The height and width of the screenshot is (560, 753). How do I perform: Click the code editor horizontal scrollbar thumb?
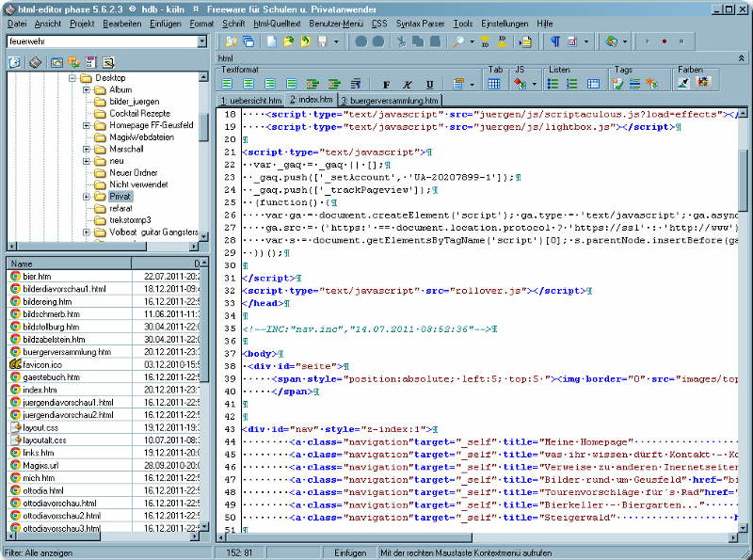click(x=348, y=538)
